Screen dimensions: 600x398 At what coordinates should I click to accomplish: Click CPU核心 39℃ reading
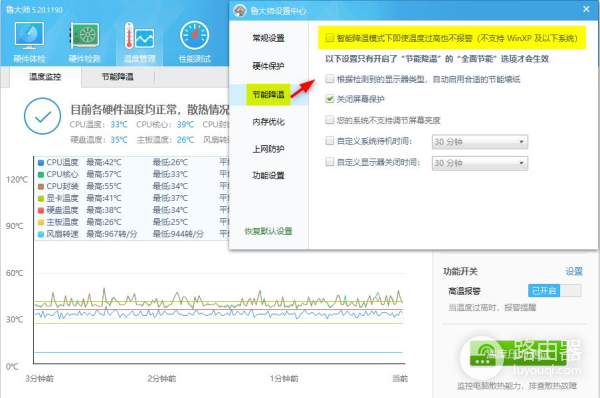185,125
